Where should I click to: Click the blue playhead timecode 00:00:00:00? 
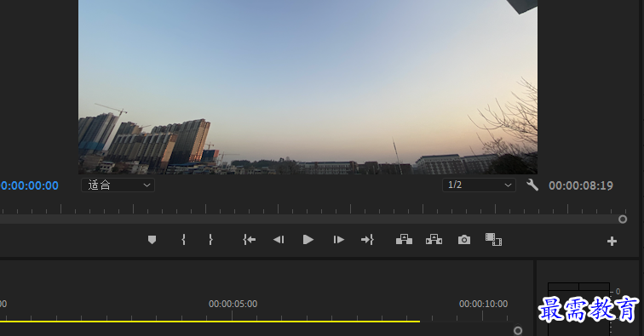pos(29,185)
